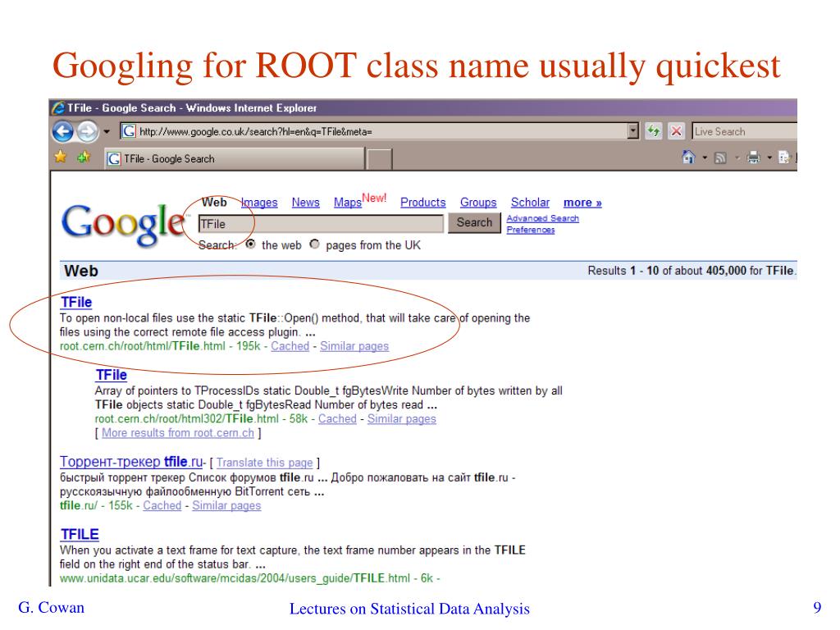Open first TFile result from root.cern.ch/root/html
This screenshot has width=840, height=630.
pos(76,302)
